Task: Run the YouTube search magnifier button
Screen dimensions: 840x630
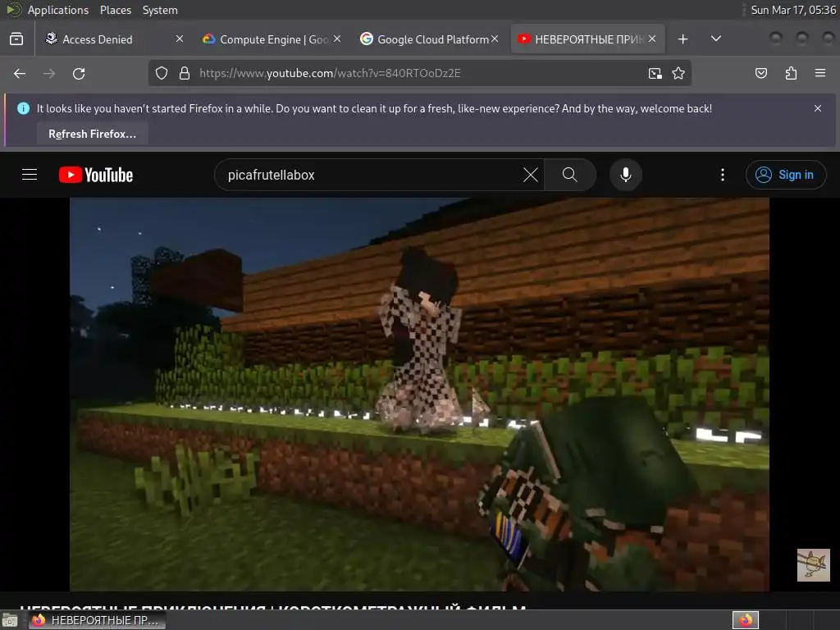Action: 570,175
